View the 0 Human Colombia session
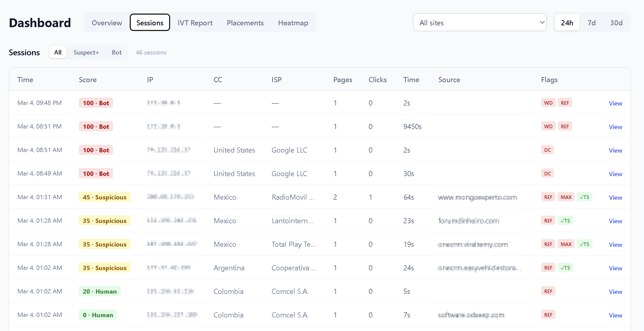The height and width of the screenshot is (331, 644). (x=615, y=315)
